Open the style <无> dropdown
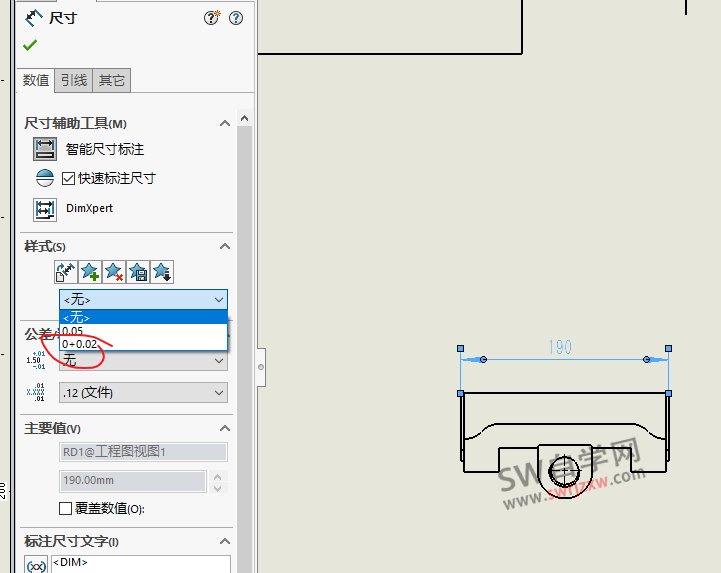Image resolution: width=721 pixels, height=573 pixels. [x=143, y=300]
